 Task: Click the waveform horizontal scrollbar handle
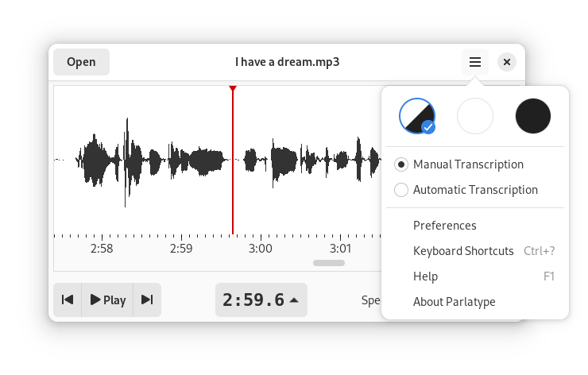click(329, 263)
